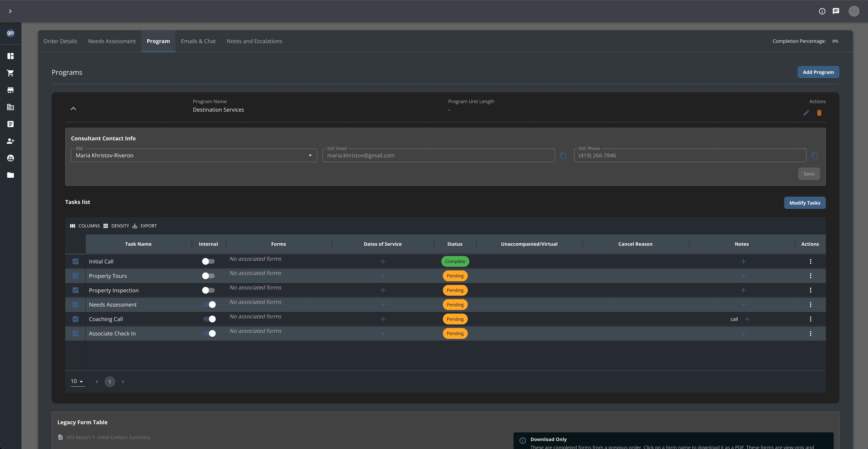The width and height of the screenshot is (868, 449).
Task: Click the Modify Tasks button
Action: (805, 203)
